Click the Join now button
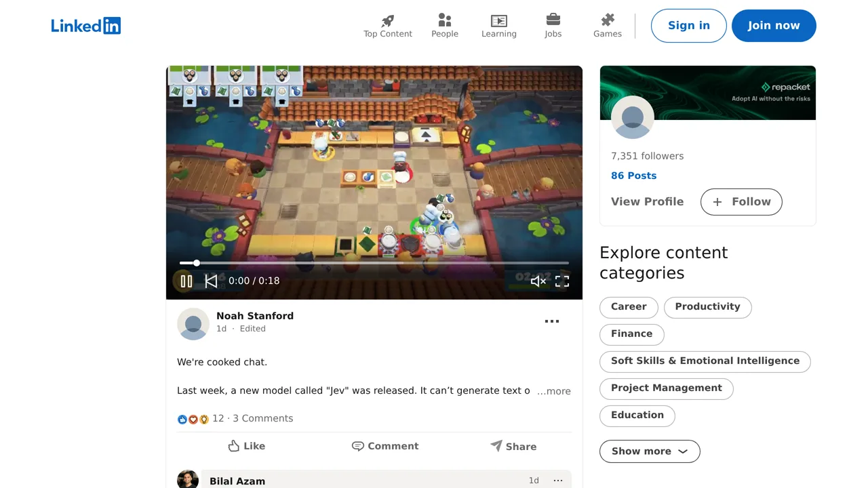This screenshot has height=488, width=868. (x=774, y=26)
